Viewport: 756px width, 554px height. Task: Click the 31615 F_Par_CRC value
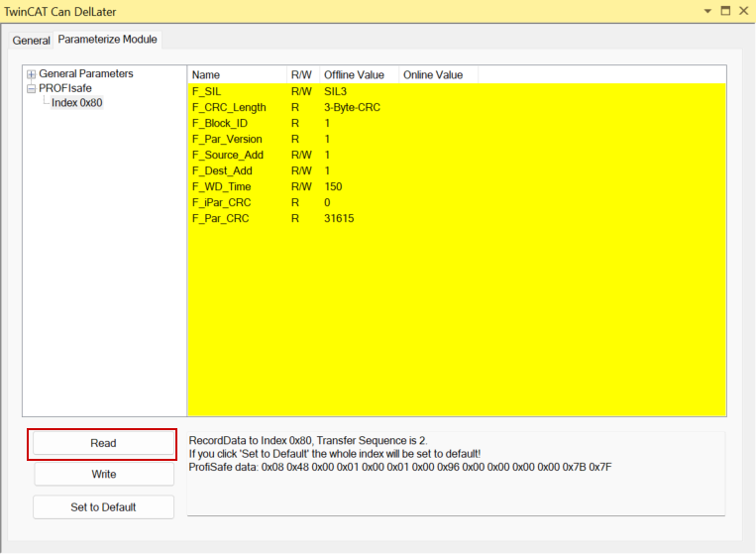[x=339, y=219]
